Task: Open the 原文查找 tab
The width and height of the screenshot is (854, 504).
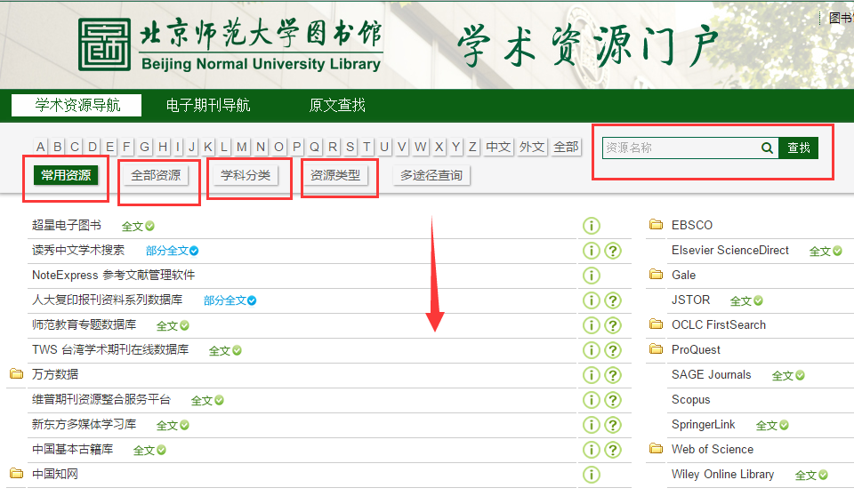Action: [x=337, y=105]
